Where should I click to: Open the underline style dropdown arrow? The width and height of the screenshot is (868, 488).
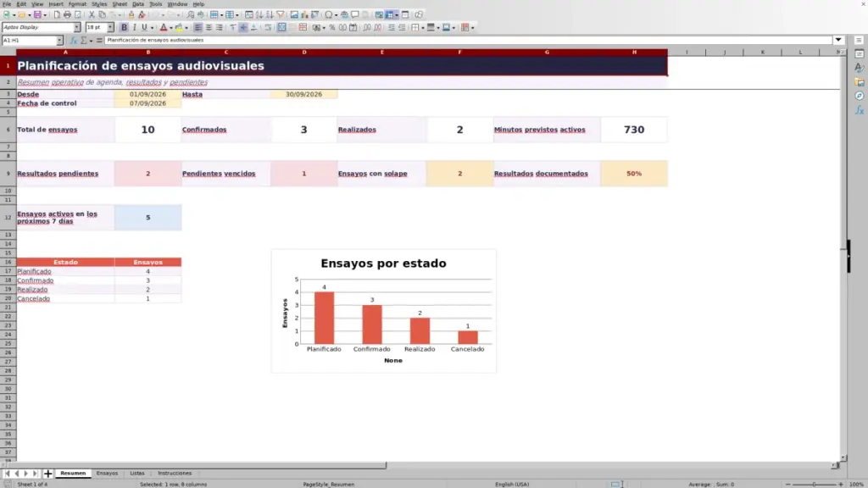click(152, 28)
